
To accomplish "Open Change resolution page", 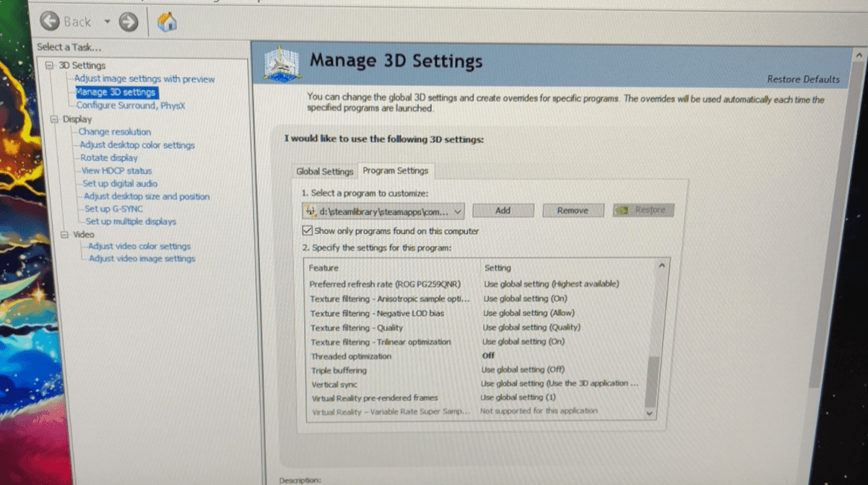I will tap(115, 132).
